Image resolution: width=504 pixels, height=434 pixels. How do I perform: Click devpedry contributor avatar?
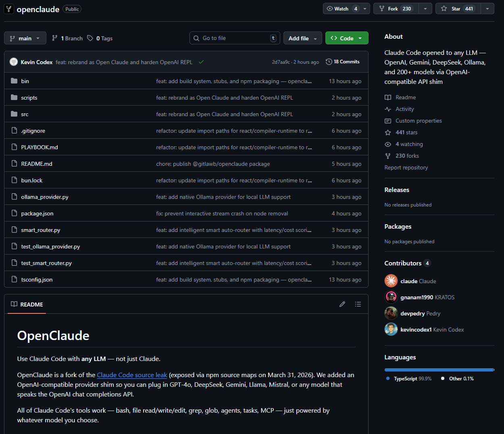point(391,313)
